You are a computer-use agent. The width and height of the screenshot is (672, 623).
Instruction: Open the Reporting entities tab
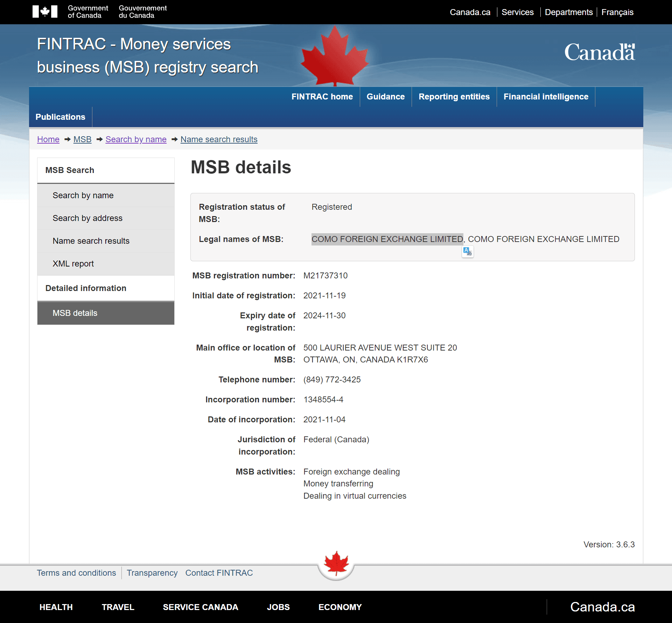pos(454,97)
